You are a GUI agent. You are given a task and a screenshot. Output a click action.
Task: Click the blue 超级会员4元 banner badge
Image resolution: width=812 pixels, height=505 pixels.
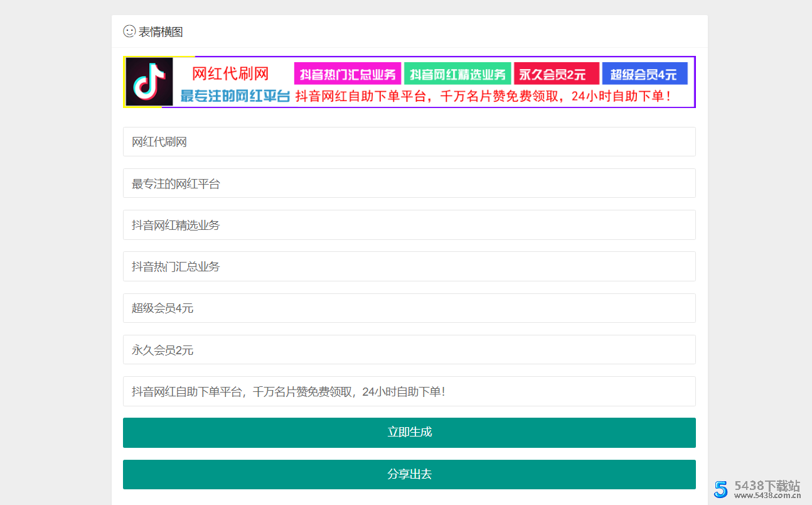pos(644,74)
